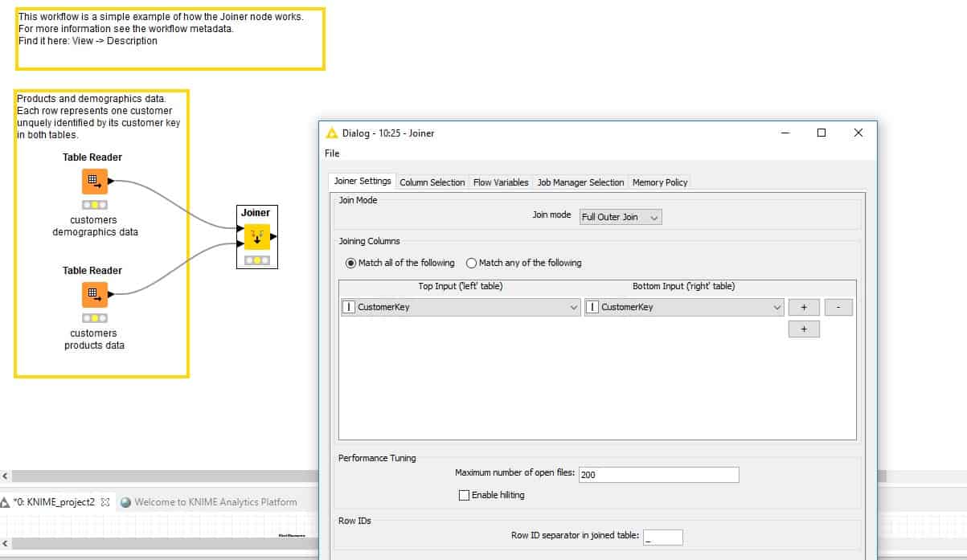Click traffic light status under Joiner node
Image resolution: width=967 pixels, height=560 pixels.
click(x=257, y=260)
